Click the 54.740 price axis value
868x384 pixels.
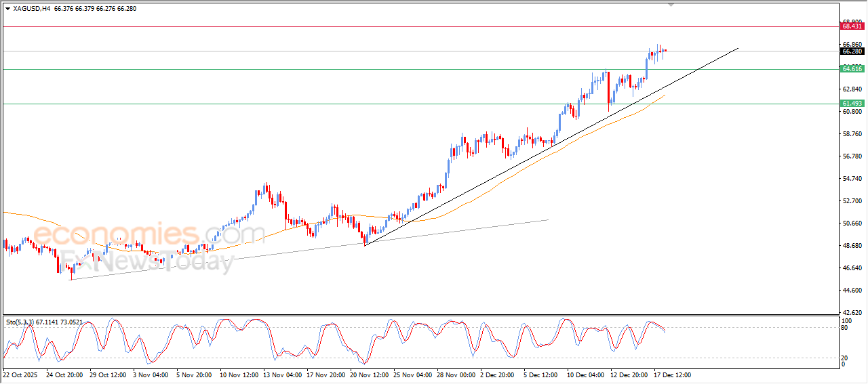(852, 178)
